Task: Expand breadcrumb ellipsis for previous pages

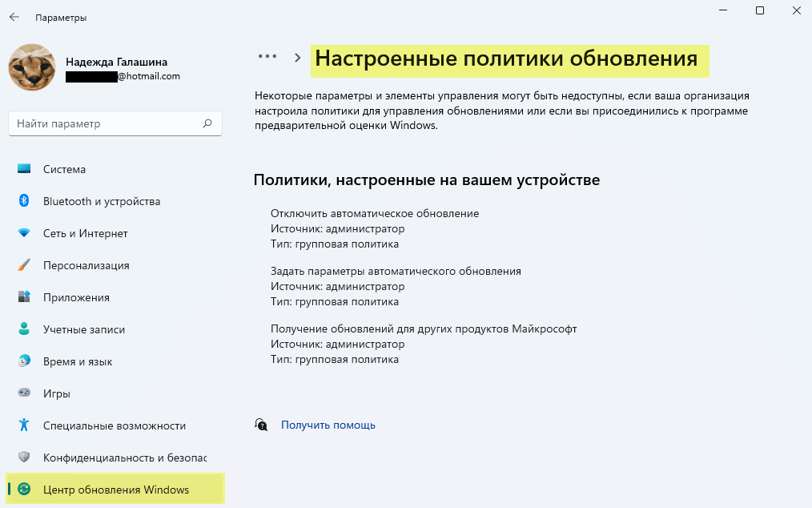Action: (x=267, y=57)
